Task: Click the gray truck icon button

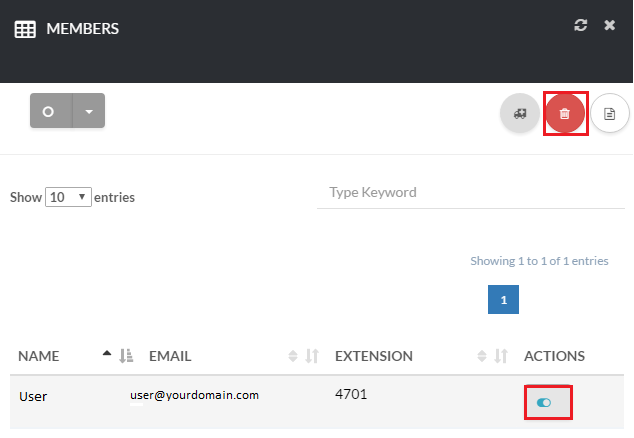Action: 519,113
